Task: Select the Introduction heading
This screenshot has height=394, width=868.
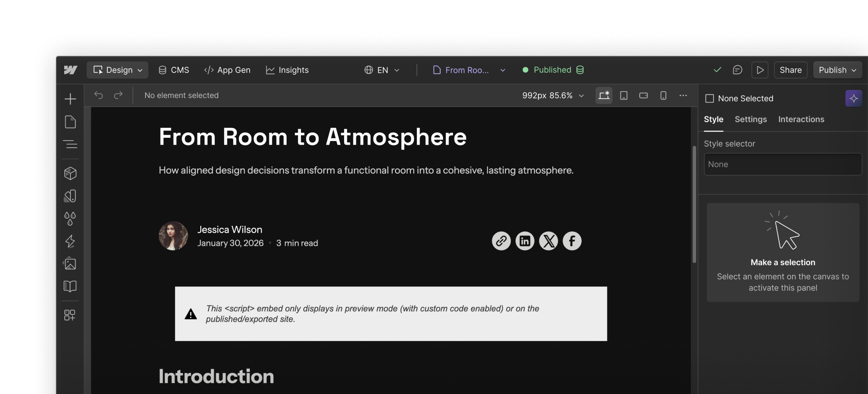Action: point(216,376)
